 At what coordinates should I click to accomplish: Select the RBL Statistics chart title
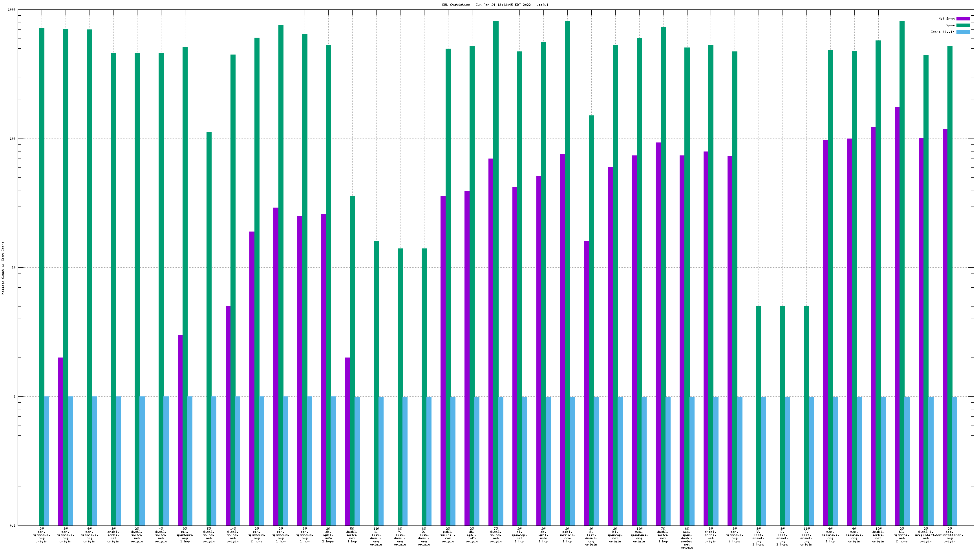coord(495,5)
